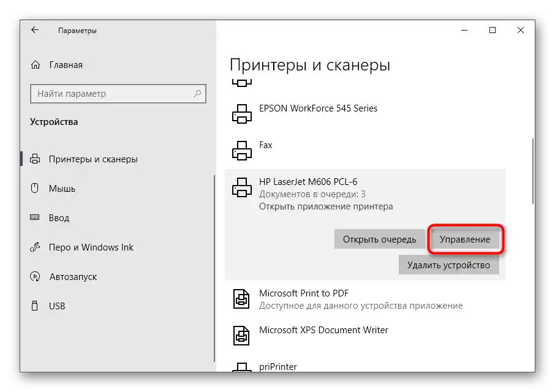Viewport: 555px width, 392px height.
Task: Click the Устройства section heading
Action: click(54, 122)
